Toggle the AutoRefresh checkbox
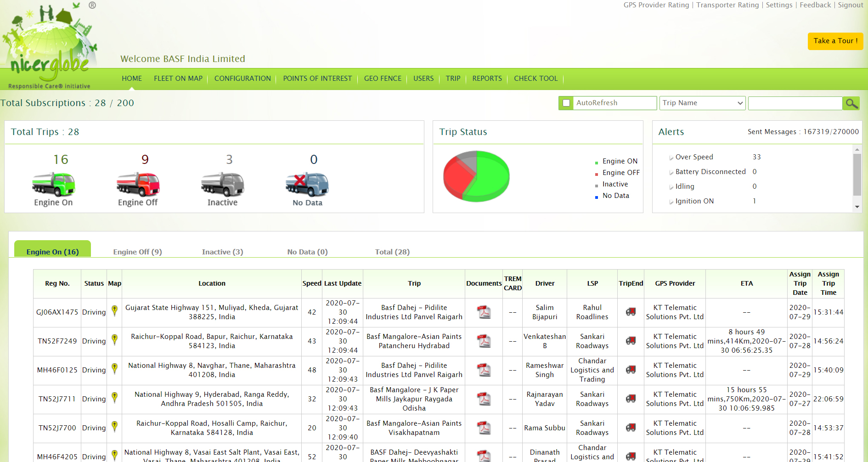 [x=566, y=103]
